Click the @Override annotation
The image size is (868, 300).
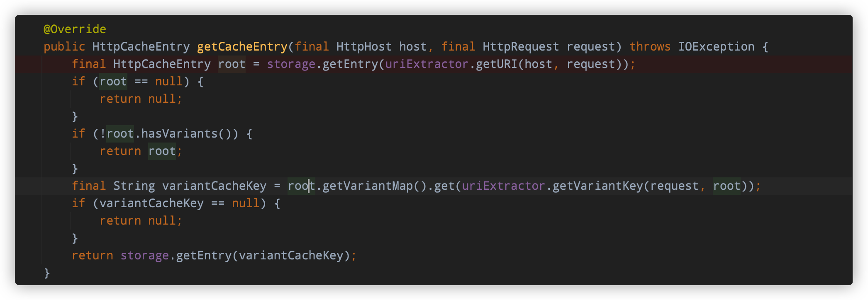click(x=75, y=29)
